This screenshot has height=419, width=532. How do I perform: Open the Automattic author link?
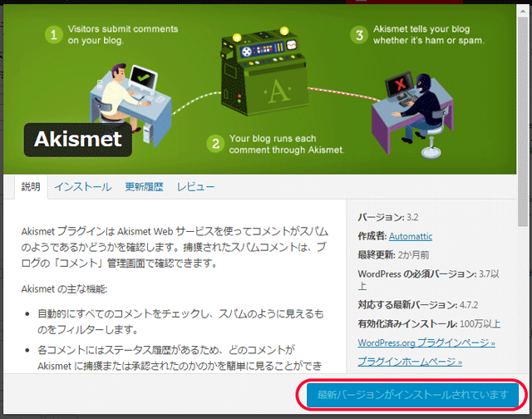(410, 236)
